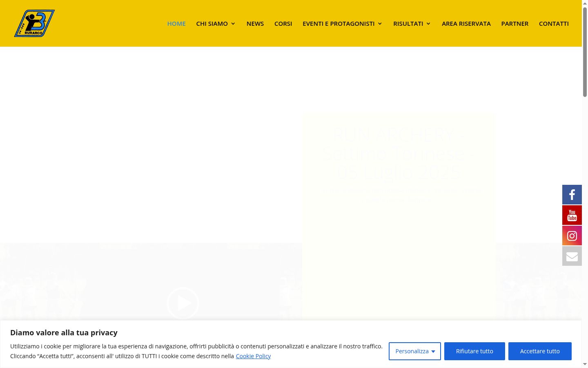The image size is (588, 368).
Task: Open the PARTNER menu item
Action: pyautogui.click(x=515, y=24)
